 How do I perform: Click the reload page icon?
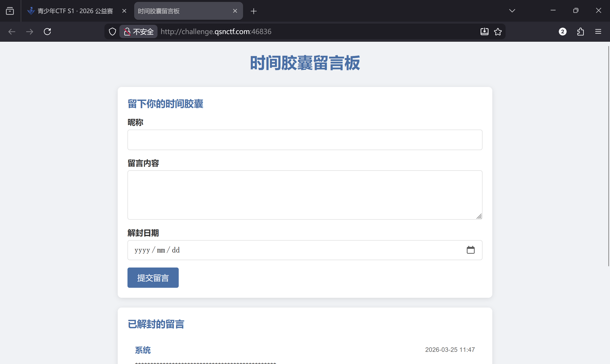point(47,32)
